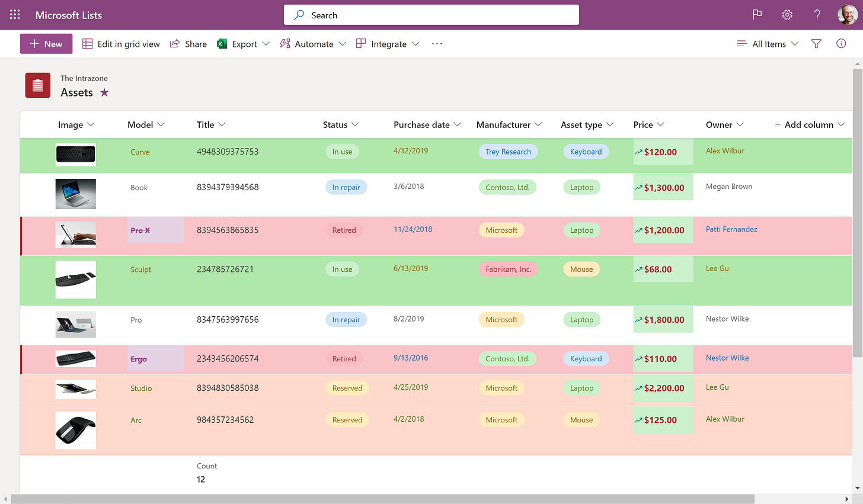Open the help question mark
Screen dimensions: 863x504
(817, 15)
